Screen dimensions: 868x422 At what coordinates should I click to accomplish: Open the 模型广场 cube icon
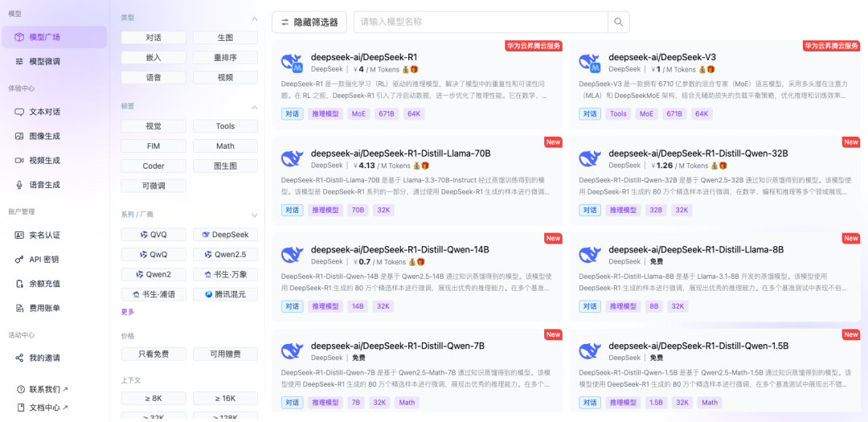(x=19, y=37)
